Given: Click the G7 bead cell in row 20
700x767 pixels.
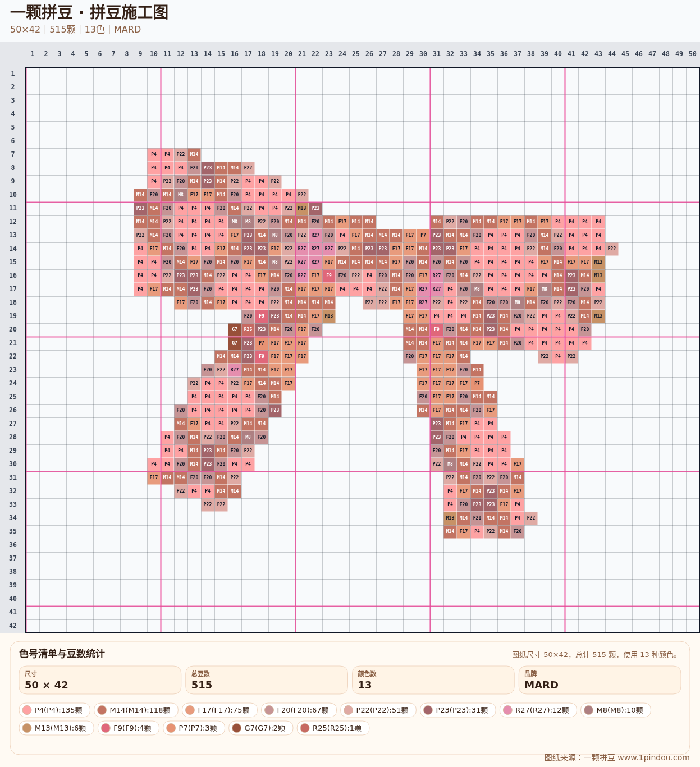Looking at the screenshot, I should [235, 329].
